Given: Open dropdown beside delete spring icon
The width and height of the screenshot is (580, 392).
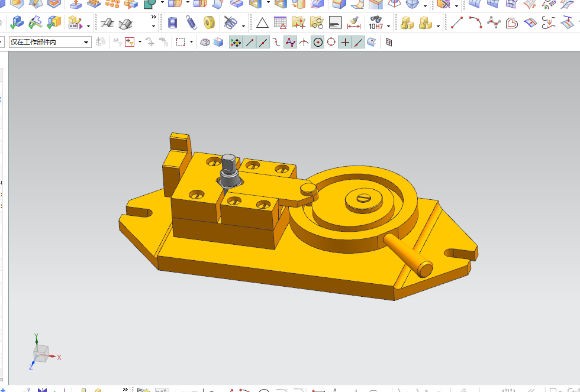Looking at the screenshot, I should [x=243, y=26].
